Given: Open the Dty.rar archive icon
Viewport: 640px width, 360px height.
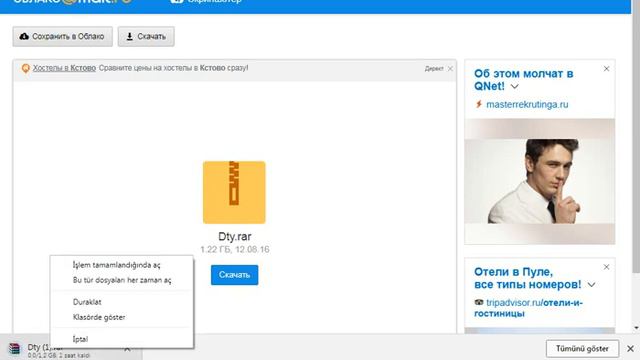Looking at the screenshot, I should 234,192.
